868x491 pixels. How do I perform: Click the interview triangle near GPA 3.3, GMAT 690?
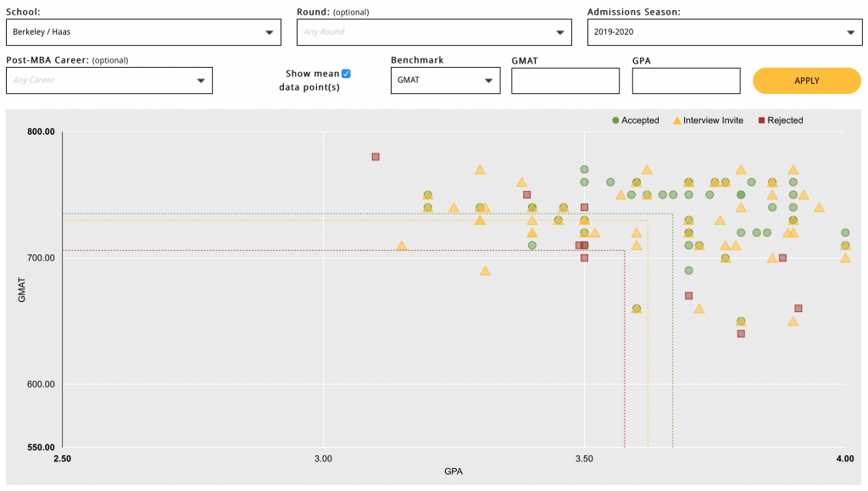pos(485,271)
